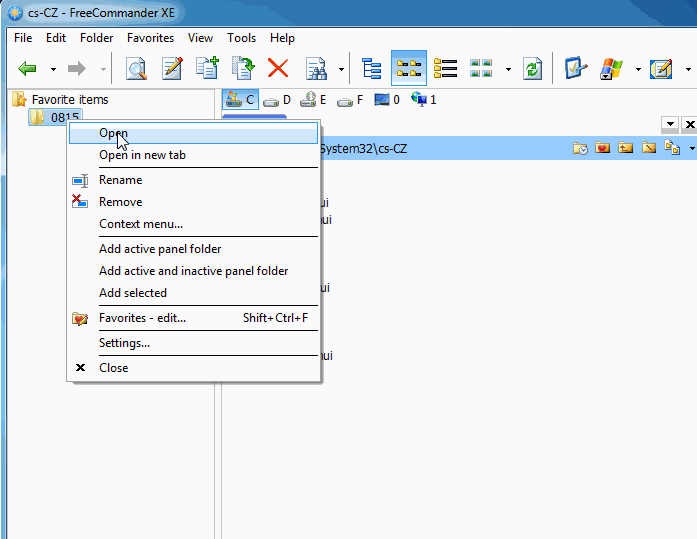The width and height of the screenshot is (697, 539).
Task: Click the Edit file pencil icon
Action: click(x=172, y=69)
